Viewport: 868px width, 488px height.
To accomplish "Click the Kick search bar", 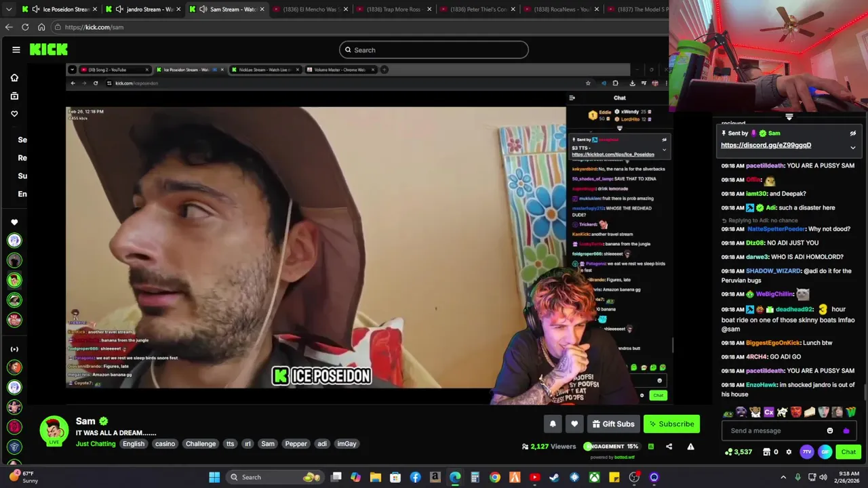I will pos(433,49).
